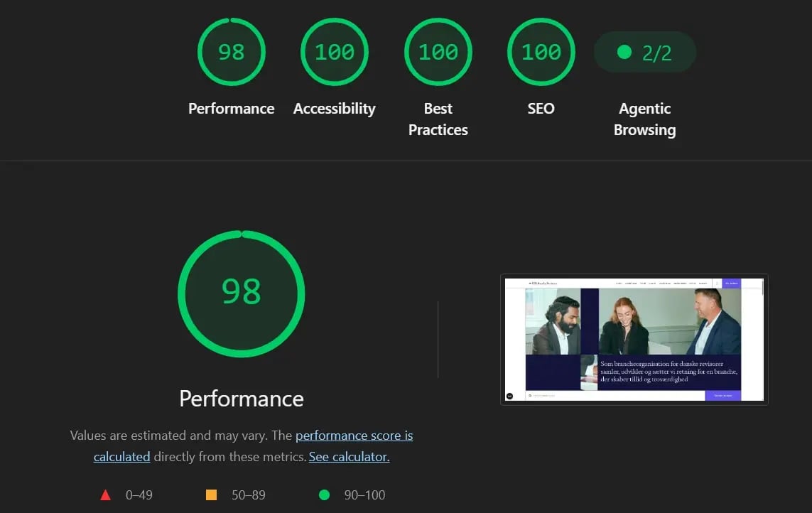View the captured page screenshot thumbnail
Image resolution: width=812 pixels, height=513 pixels.
coord(634,340)
